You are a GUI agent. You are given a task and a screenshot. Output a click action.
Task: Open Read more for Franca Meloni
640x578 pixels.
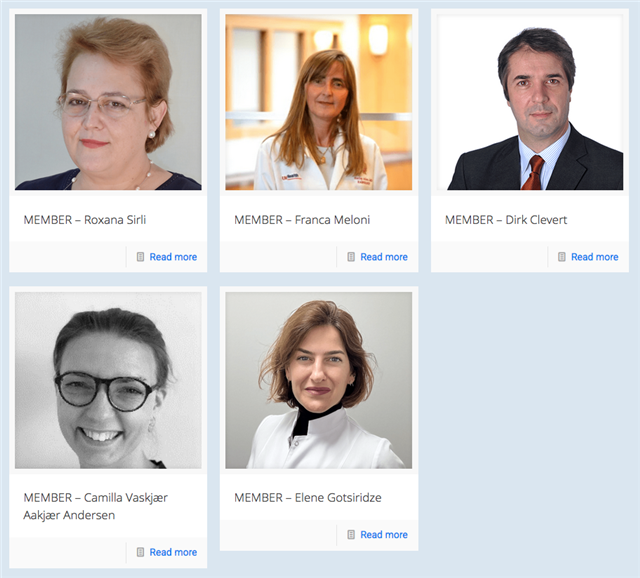(384, 257)
